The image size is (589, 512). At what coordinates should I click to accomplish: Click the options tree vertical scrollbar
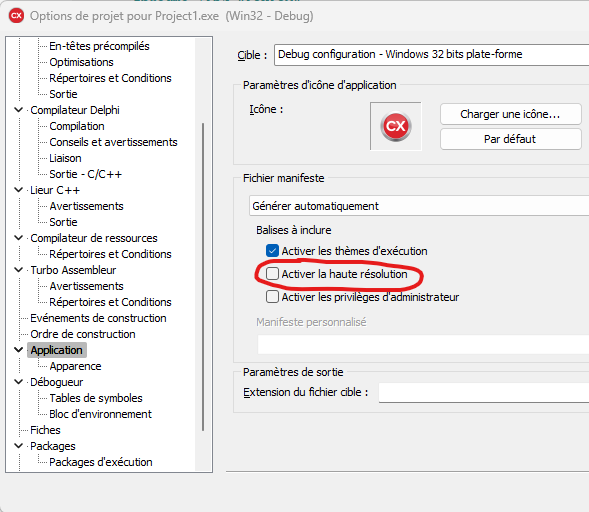pyautogui.click(x=203, y=276)
